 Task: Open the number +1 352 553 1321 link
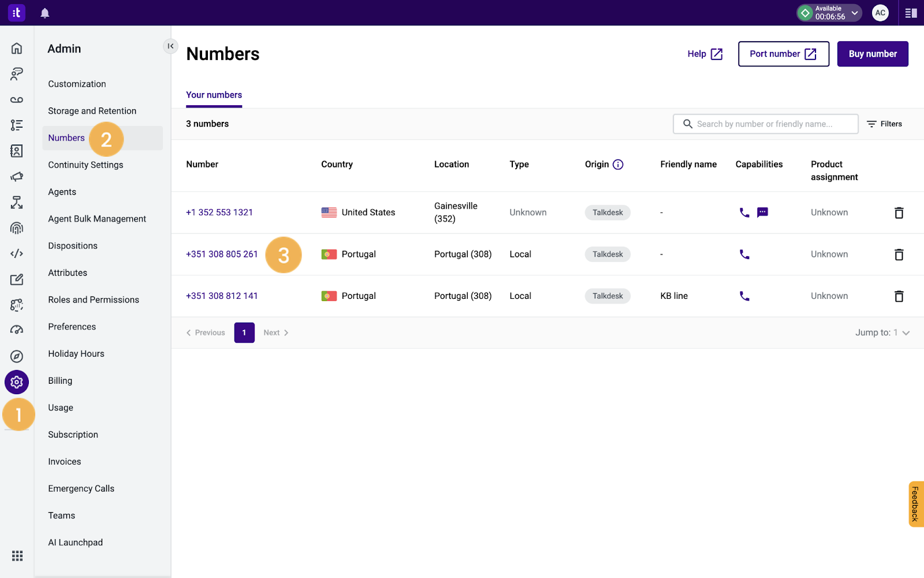point(219,212)
